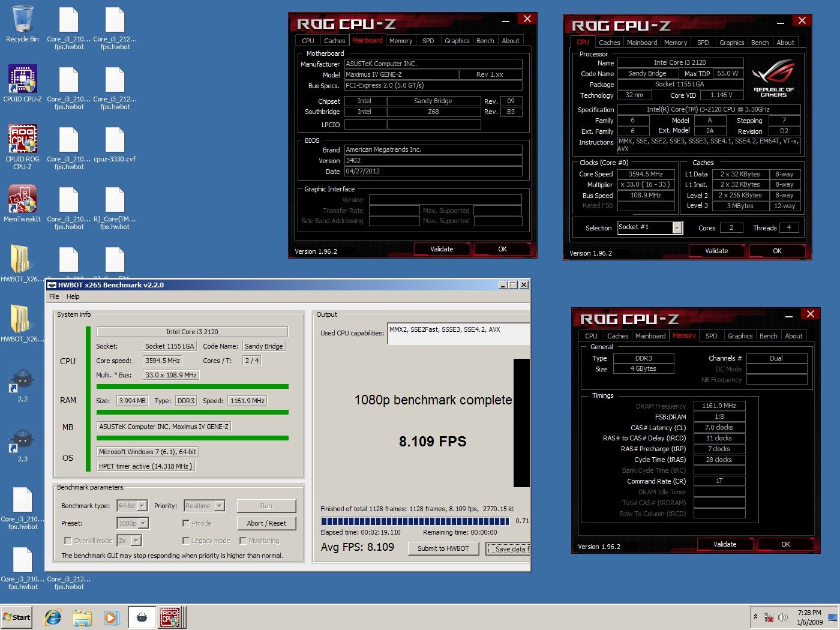Toggle the Monitoring checkbox
Image resolution: width=840 pixels, height=630 pixels.
243,541
